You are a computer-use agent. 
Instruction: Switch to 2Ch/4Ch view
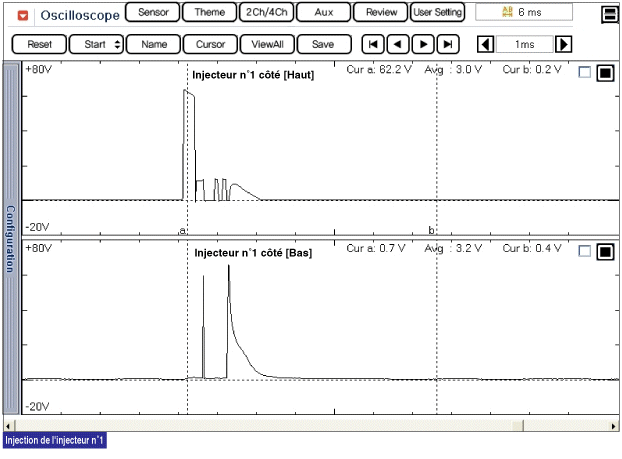point(266,13)
